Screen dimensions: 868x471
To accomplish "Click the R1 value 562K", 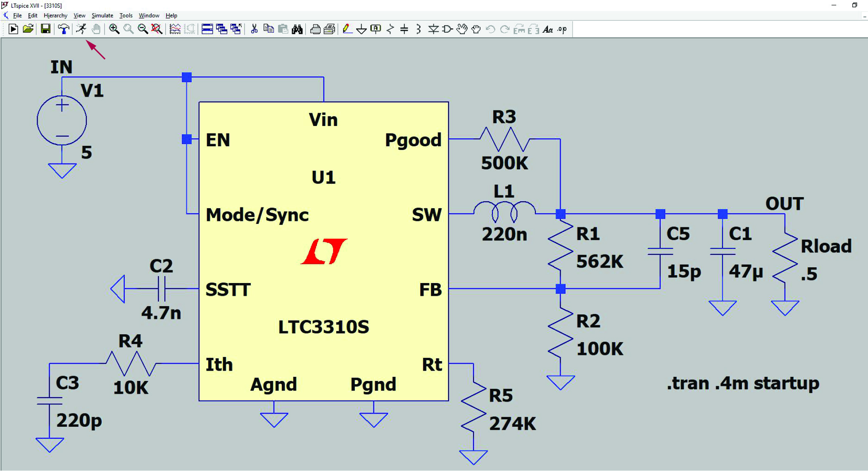I will pos(599,262).
